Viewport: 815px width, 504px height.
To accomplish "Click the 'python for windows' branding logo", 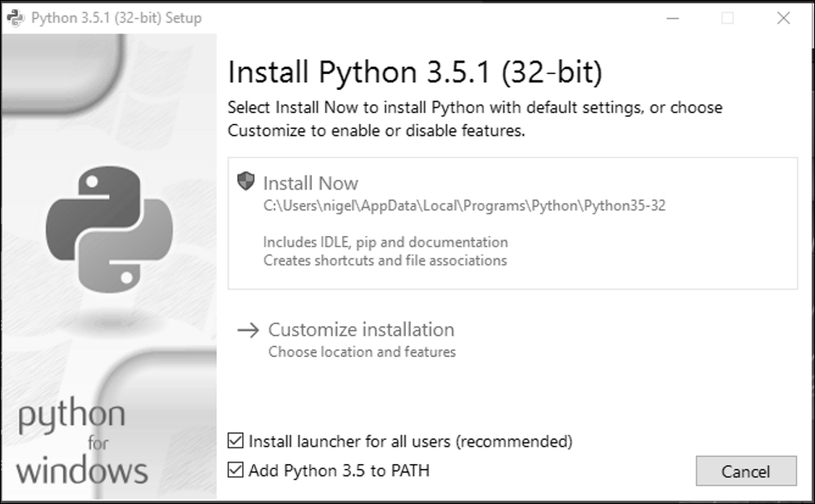I will tap(81, 442).
